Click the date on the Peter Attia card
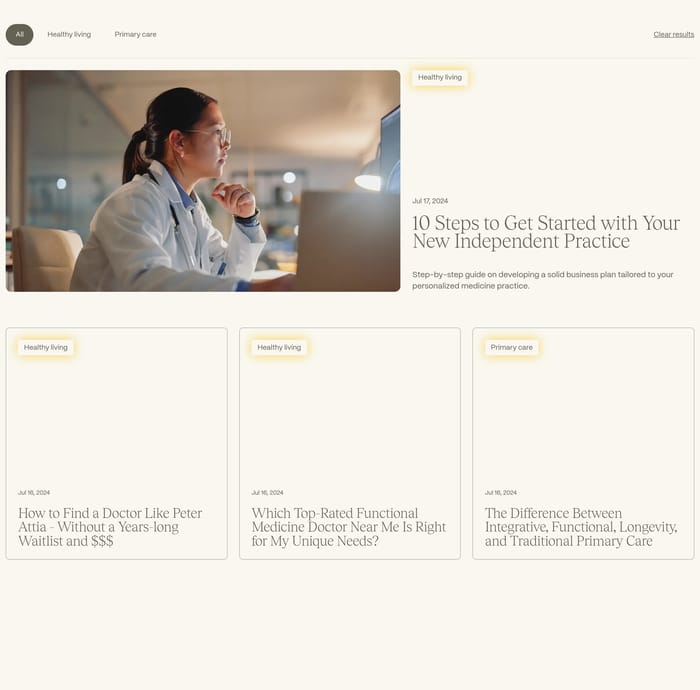Image resolution: width=700 pixels, height=690 pixels. [x=34, y=493]
